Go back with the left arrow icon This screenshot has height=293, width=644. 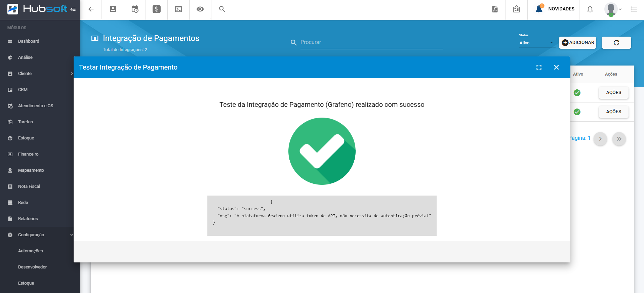click(91, 9)
